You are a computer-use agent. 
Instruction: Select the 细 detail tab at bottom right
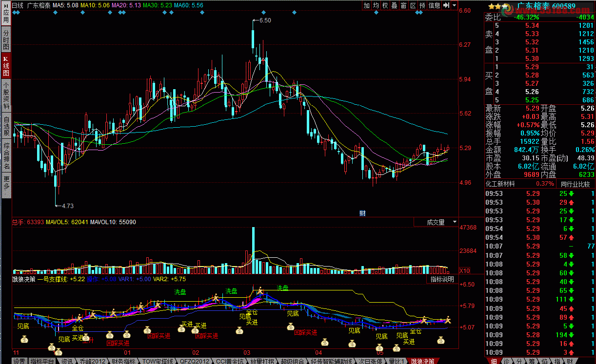(x=494, y=360)
